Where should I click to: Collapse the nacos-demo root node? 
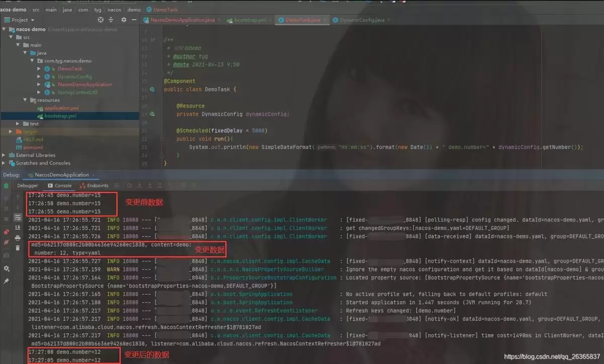click(4, 29)
